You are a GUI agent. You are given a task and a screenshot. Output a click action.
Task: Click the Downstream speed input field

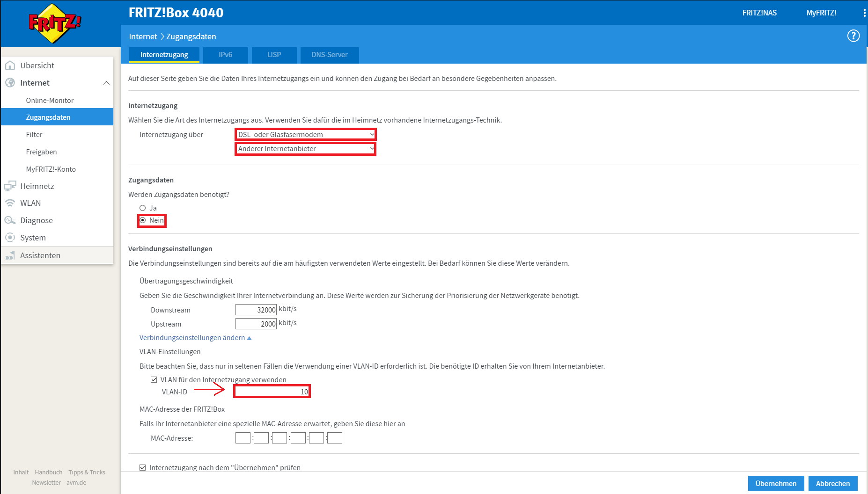tap(256, 310)
